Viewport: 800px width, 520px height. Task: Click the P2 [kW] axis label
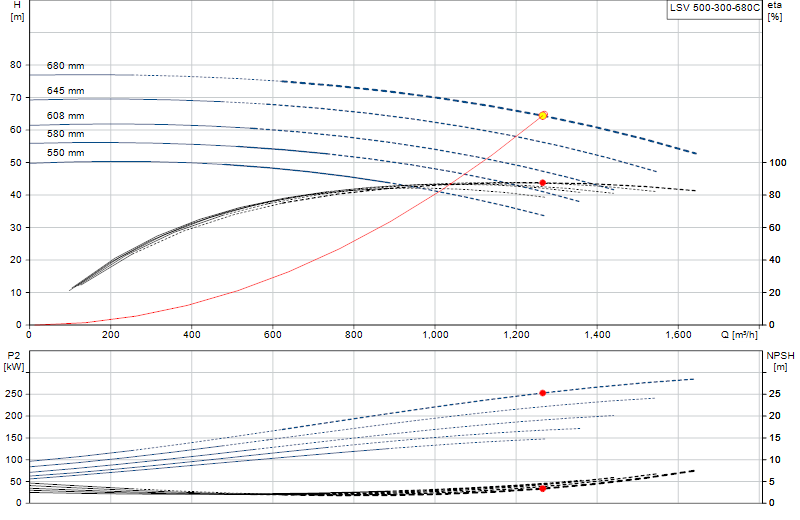[14, 361]
